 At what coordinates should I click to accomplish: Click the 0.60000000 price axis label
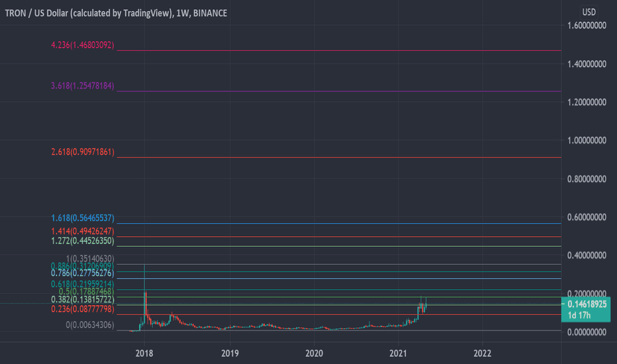[587, 217]
